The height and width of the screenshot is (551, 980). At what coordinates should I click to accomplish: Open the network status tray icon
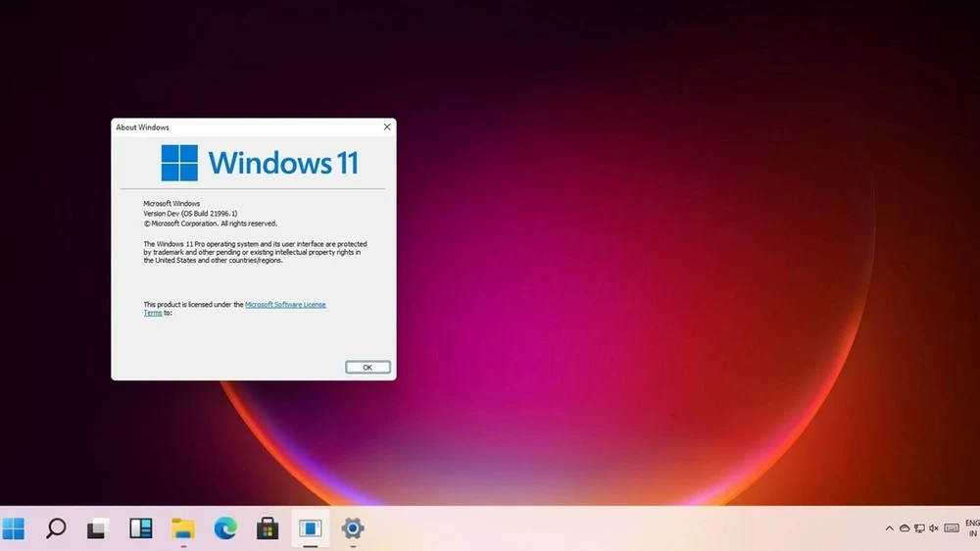pos(919,528)
